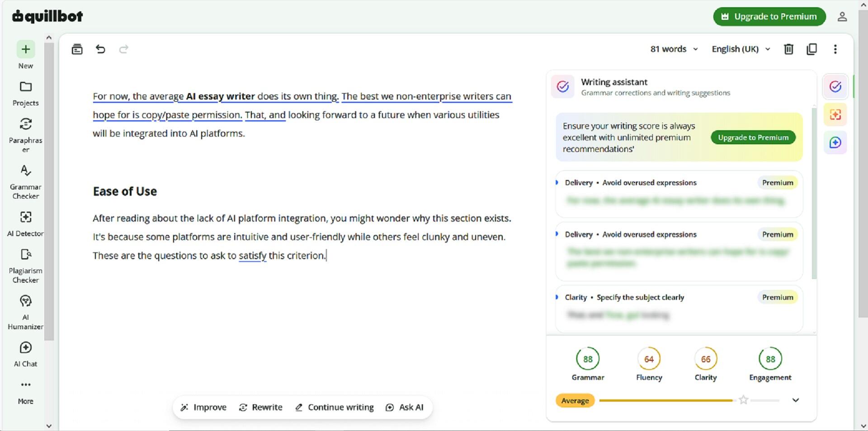Image resolution: width=868 pixels, height=431 pixels.
Task: Open the AI Detector tool
Action: (26, 224)
